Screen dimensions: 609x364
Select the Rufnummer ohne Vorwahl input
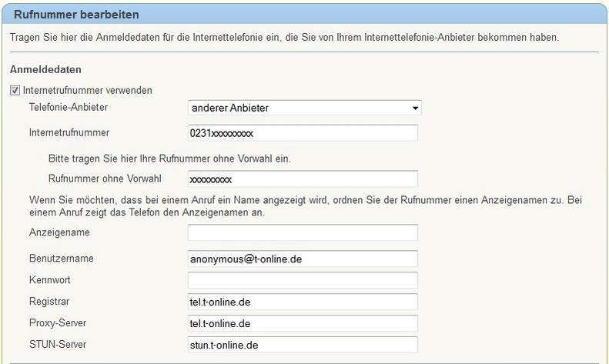click(303, 179)
